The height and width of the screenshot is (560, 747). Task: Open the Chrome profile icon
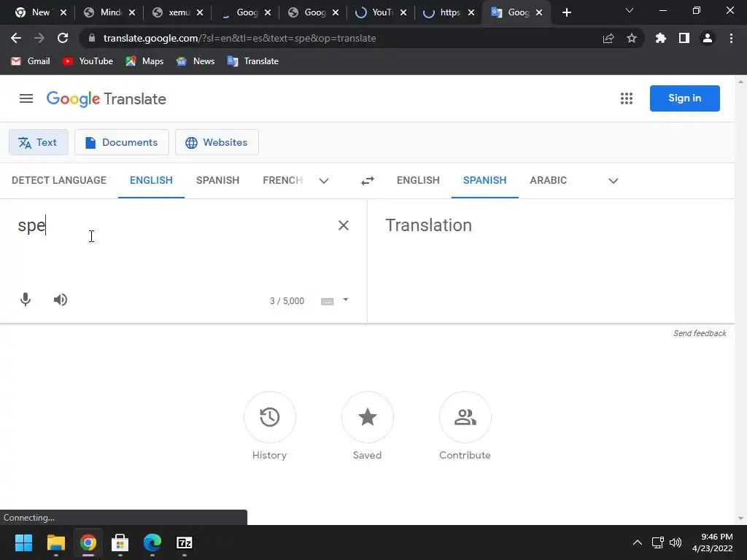coord(708,38)
